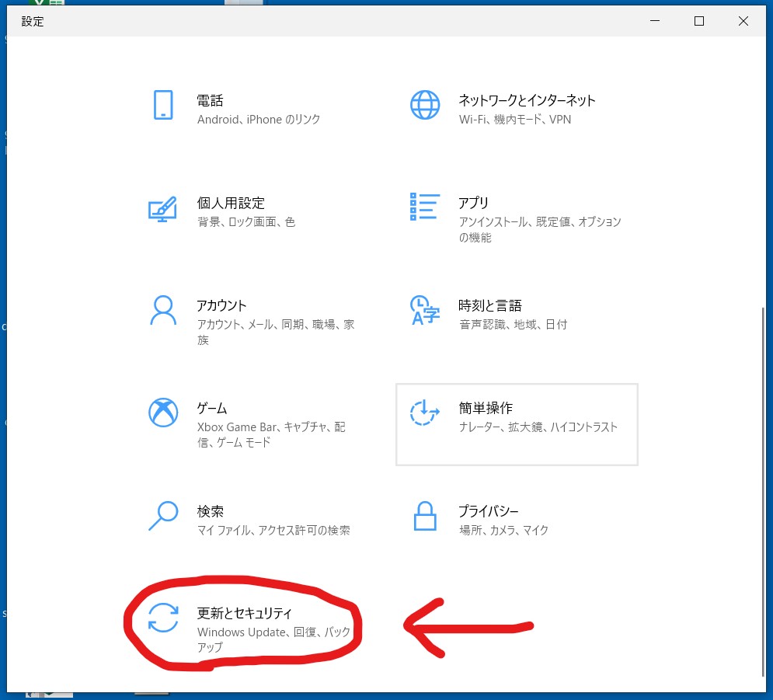Click the padlock icon for プライバシー
Image resolution: width=773 pixels, height=700 pixels.
coord(425,516)
